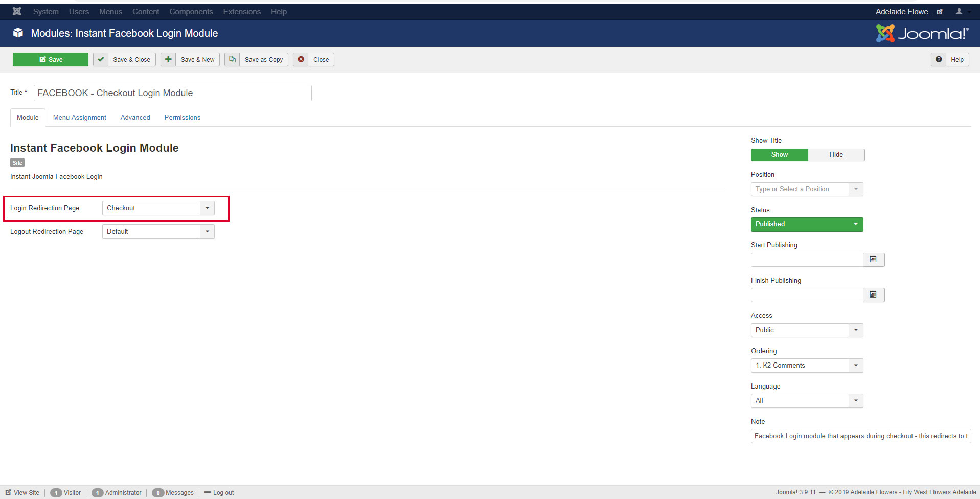980x499 pixels.
Task: Click the Joomla! logo in the header
Action: pyautogui.click(x=922, y=33)
